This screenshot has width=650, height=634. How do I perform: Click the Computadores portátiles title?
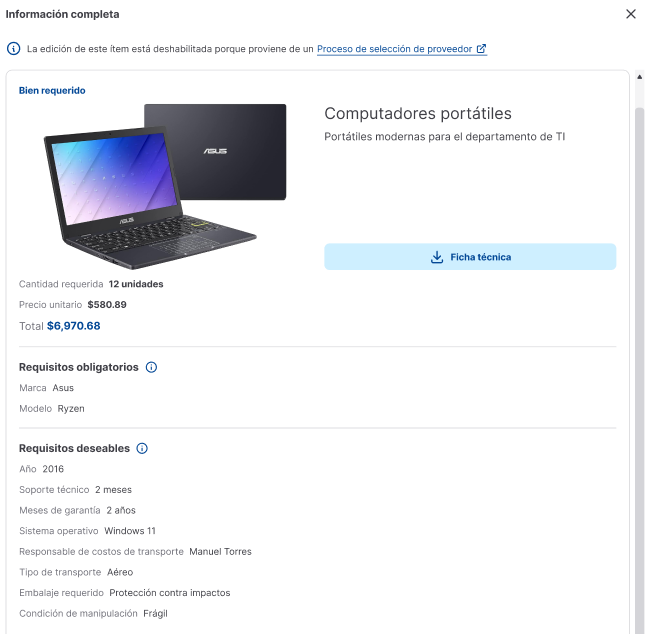(418, 113)
